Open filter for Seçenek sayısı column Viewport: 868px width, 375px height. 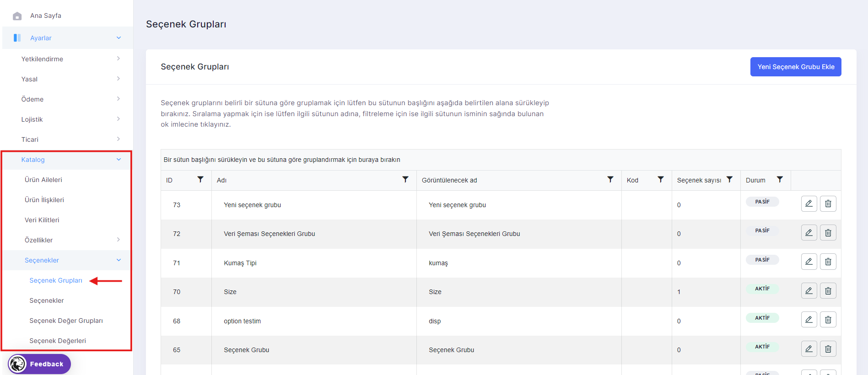[x=730, y=180]
